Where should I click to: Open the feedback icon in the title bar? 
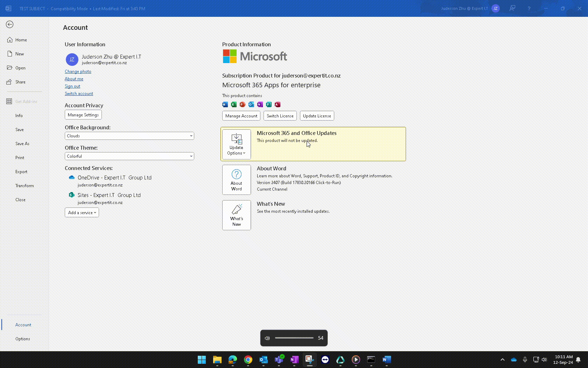coord(512,8)
